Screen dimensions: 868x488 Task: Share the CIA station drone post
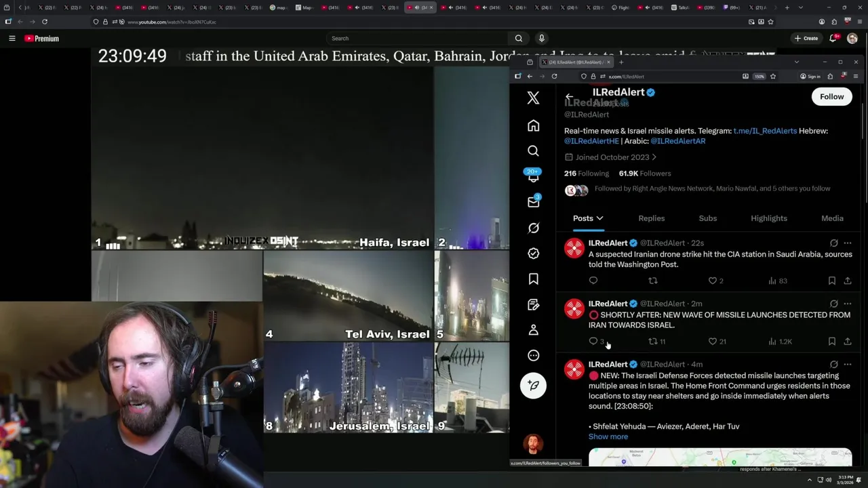point(848,281)
